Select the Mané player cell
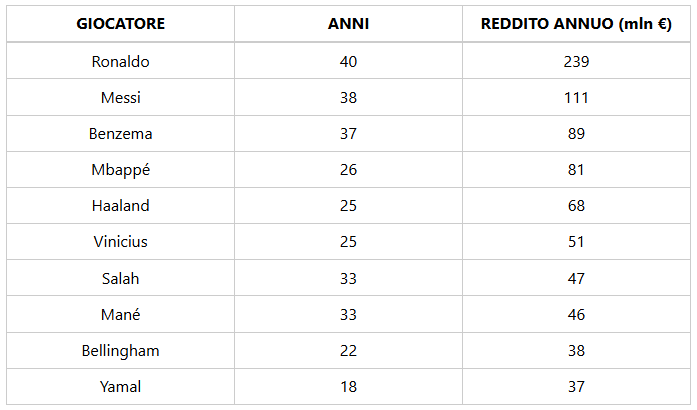697x410 pixels. point(121,314)
